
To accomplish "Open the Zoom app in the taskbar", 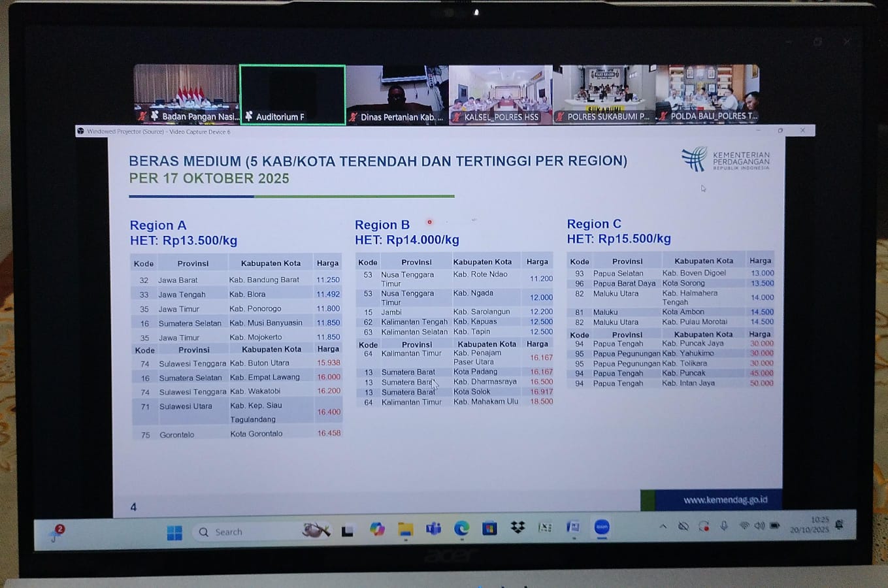I will click(602, 528).
